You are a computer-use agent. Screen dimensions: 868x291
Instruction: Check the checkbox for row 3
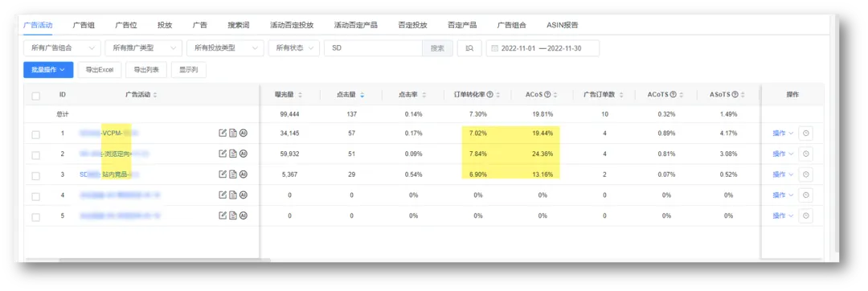click(36, 176)
